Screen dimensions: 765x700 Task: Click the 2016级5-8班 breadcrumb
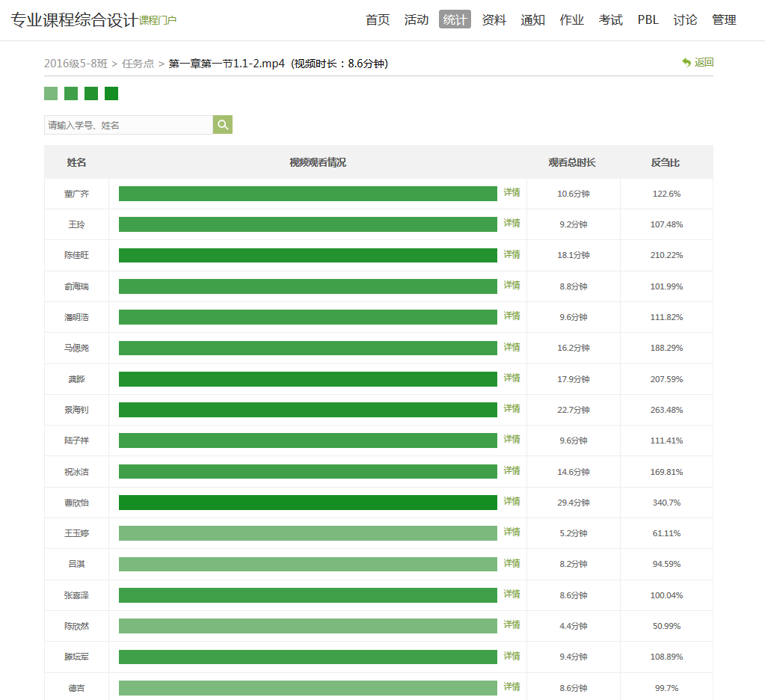pos(76,64)
